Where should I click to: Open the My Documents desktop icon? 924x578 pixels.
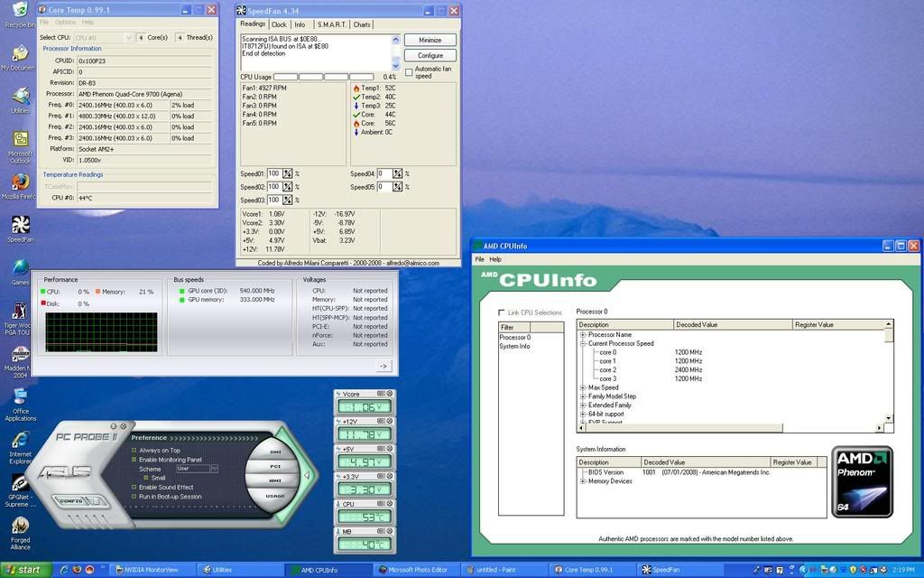(x=21, y=53)
